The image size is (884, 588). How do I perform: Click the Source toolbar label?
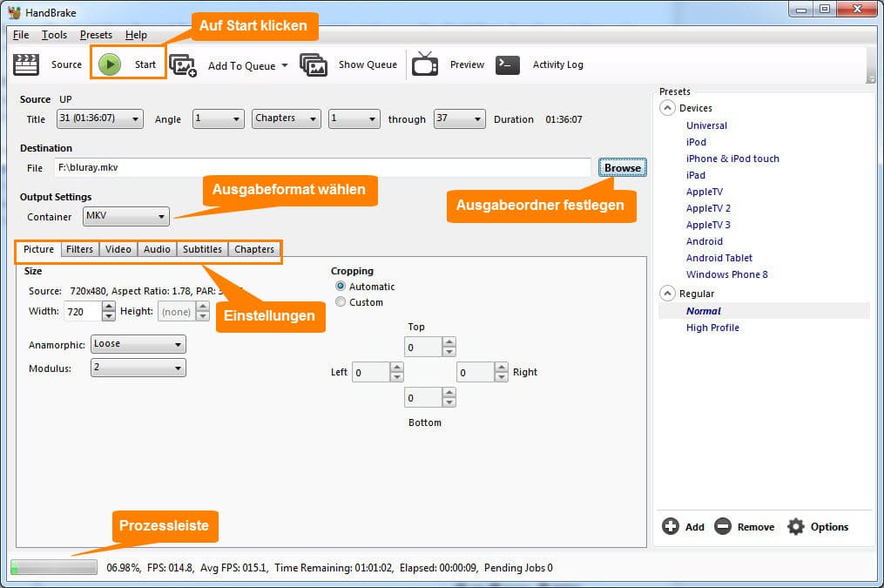[x=66, y=64]
